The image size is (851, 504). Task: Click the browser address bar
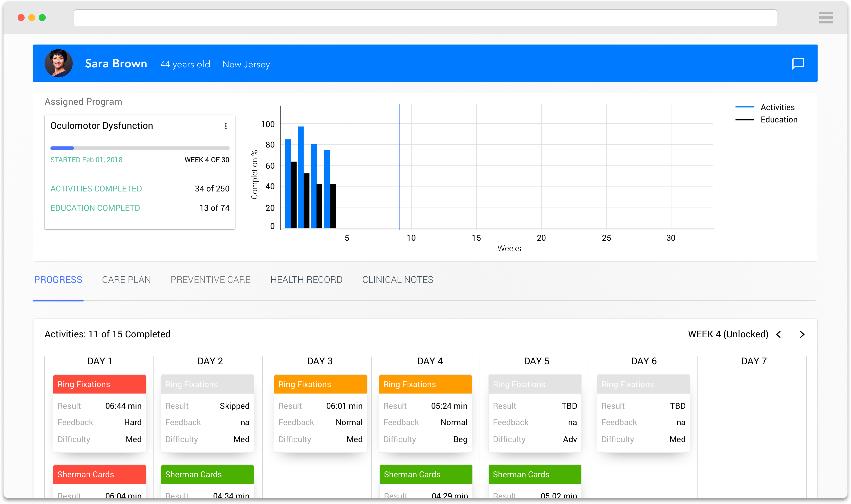tap(425, 18)
